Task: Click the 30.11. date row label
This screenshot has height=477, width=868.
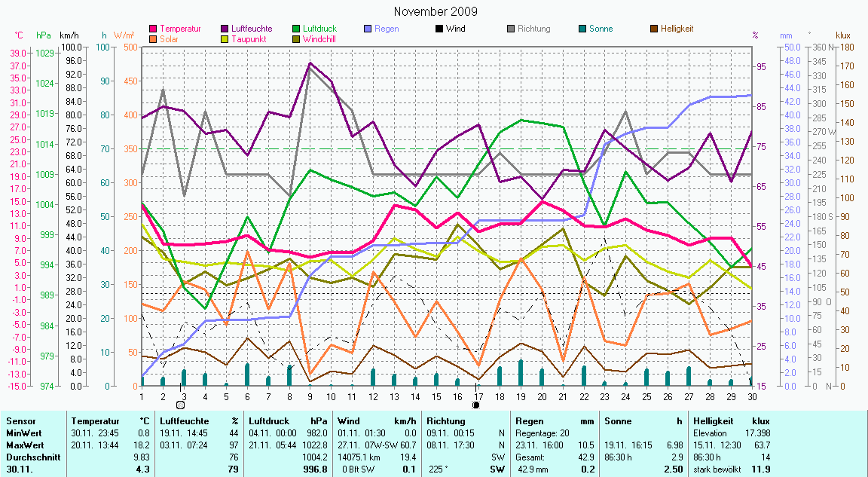Action: tap(19, 469)
